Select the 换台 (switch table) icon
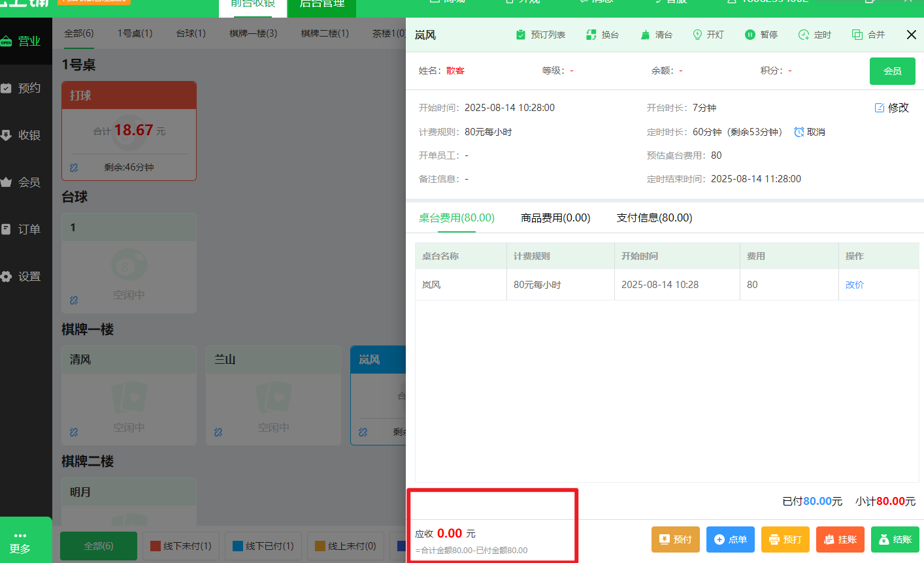924x563 pixels. pos(602,35)
